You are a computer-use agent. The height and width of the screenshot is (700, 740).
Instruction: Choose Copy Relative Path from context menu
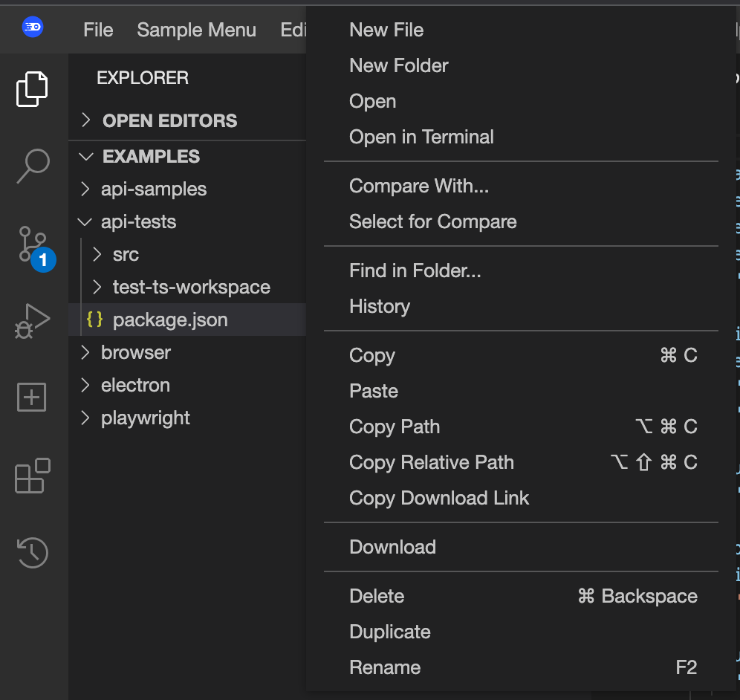[431, 463]
